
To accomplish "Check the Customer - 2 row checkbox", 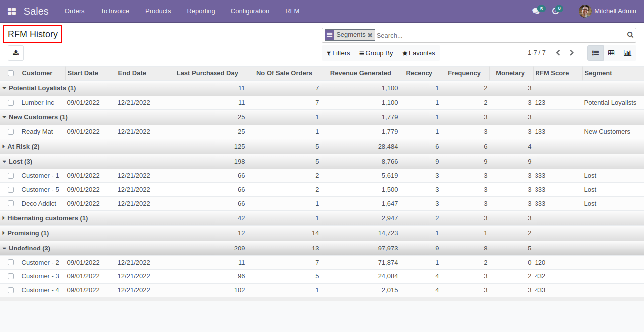I will pos(11,262).
